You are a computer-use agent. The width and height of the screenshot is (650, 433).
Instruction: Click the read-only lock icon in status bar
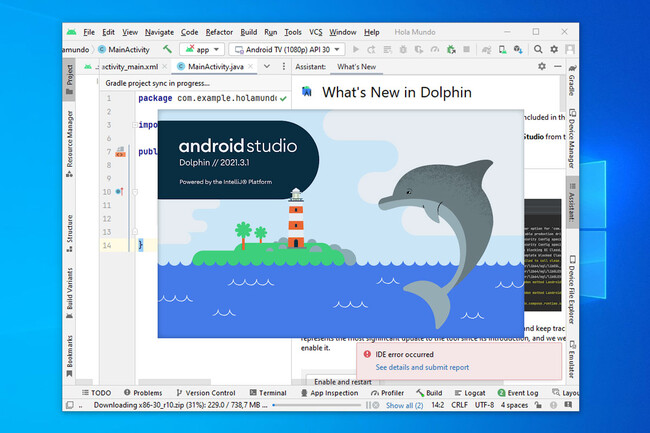[538, 405]
